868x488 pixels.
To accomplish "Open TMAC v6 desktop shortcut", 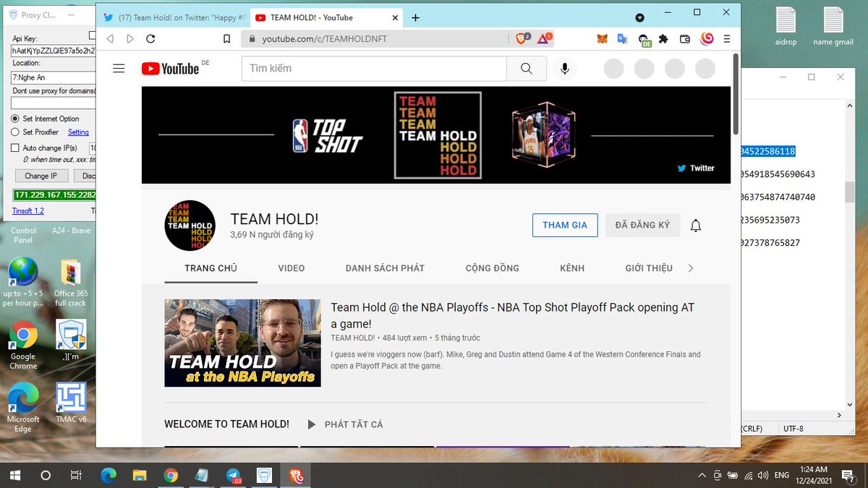I will (x=71, y=403).
